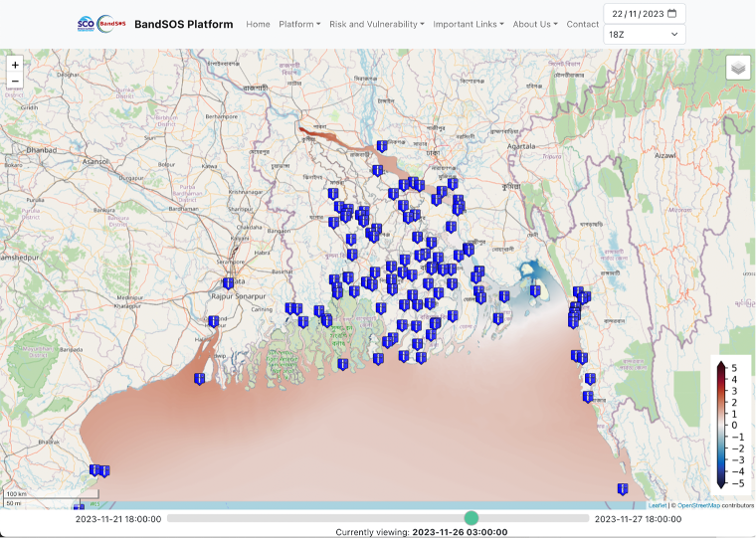This screenshot has width=756, height=538.
Task: Click the green time slider handle
Action: click(472, 518)
